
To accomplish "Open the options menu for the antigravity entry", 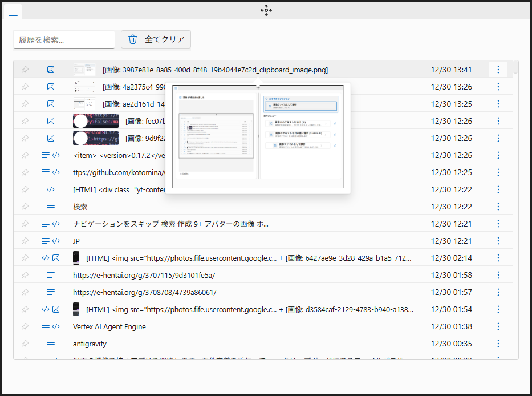I will point(498,344).
